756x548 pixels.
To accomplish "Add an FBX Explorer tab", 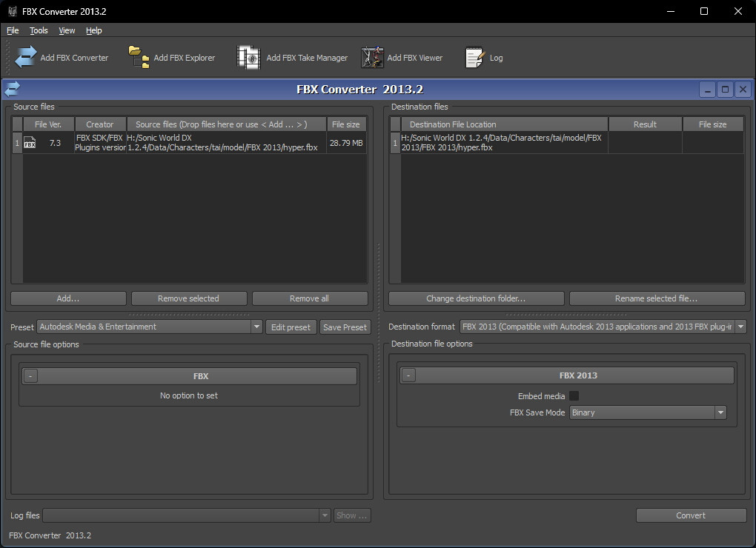I will tap(172, 57).
